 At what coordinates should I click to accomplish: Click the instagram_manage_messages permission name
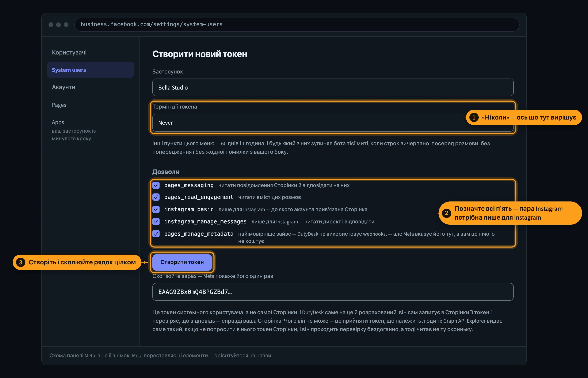point(205,222)
